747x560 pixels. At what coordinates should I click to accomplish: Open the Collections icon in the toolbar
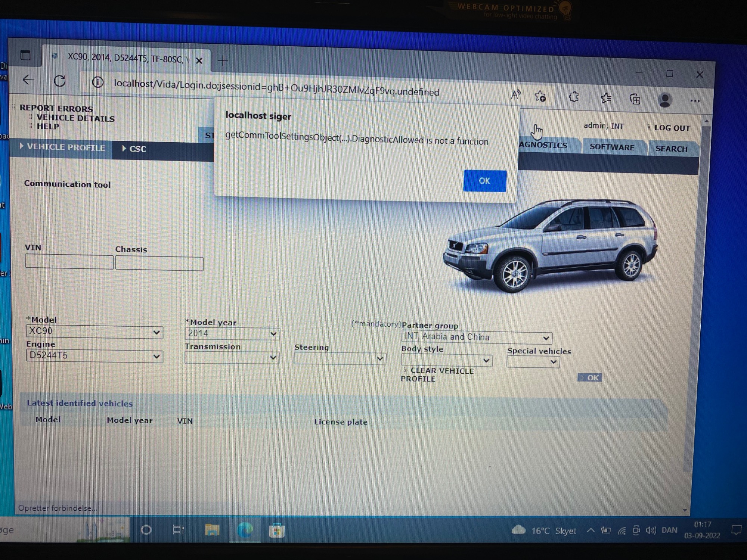(x=635, y=99)
